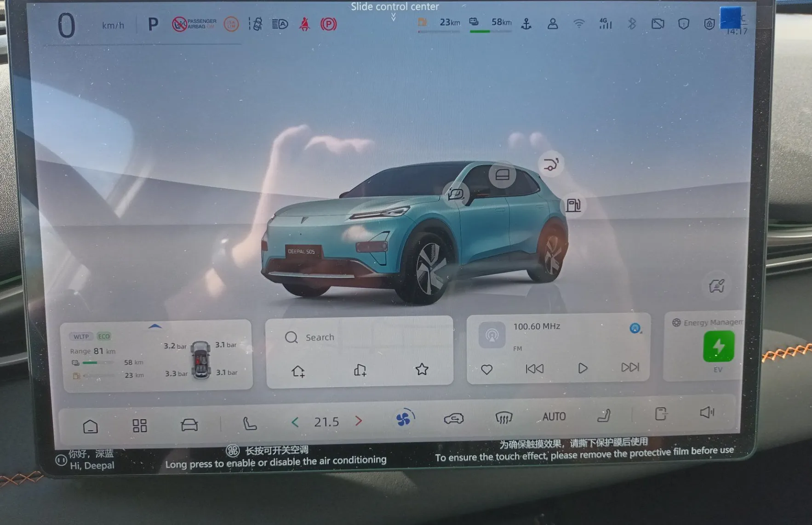Open Bluetooth status icon
The image size is (812, 525).
(x=632, y=23)
